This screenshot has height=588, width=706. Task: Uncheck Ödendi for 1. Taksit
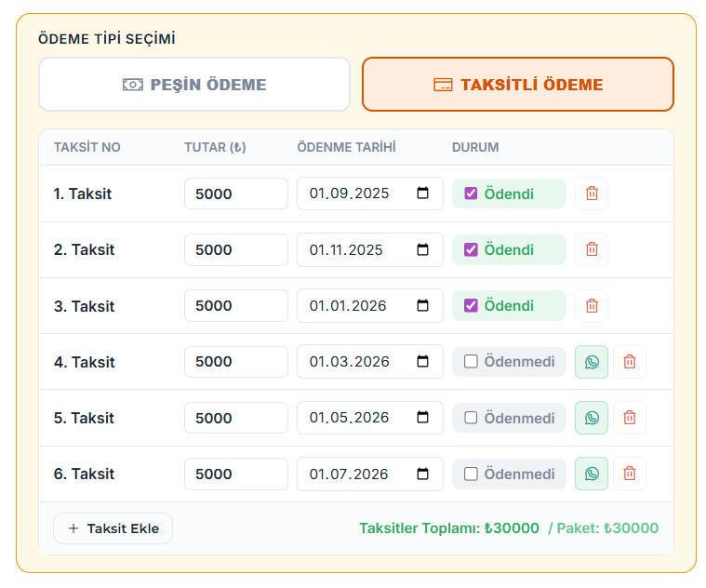coord(471,194)
